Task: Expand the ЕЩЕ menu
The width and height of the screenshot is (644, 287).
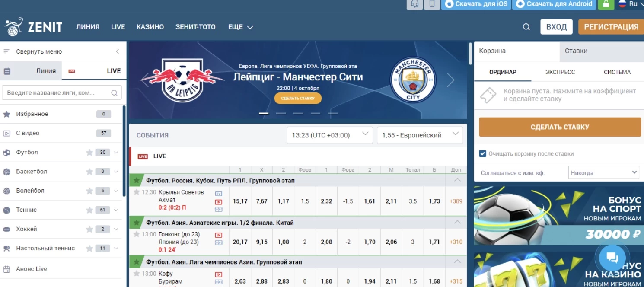Action: coord(240,27)
